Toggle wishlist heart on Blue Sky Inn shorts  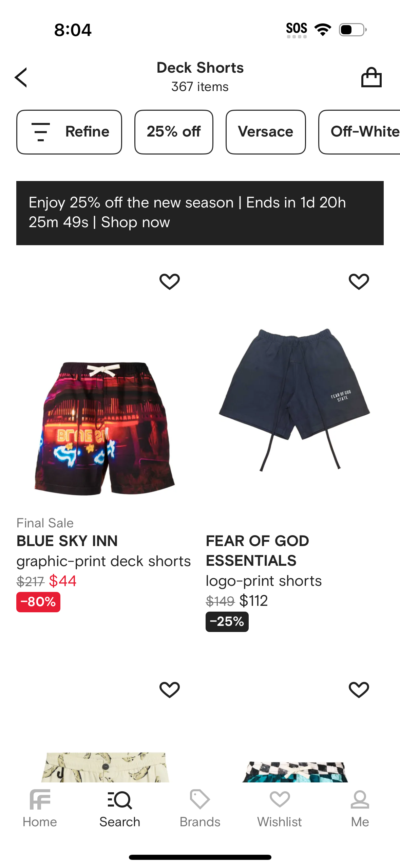[170, 282]
